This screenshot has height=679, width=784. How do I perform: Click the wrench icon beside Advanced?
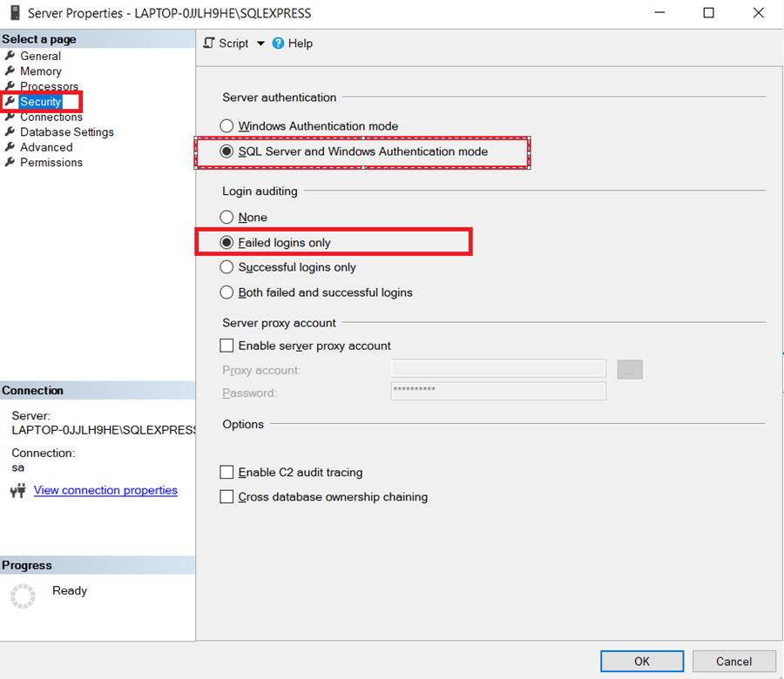10,147
